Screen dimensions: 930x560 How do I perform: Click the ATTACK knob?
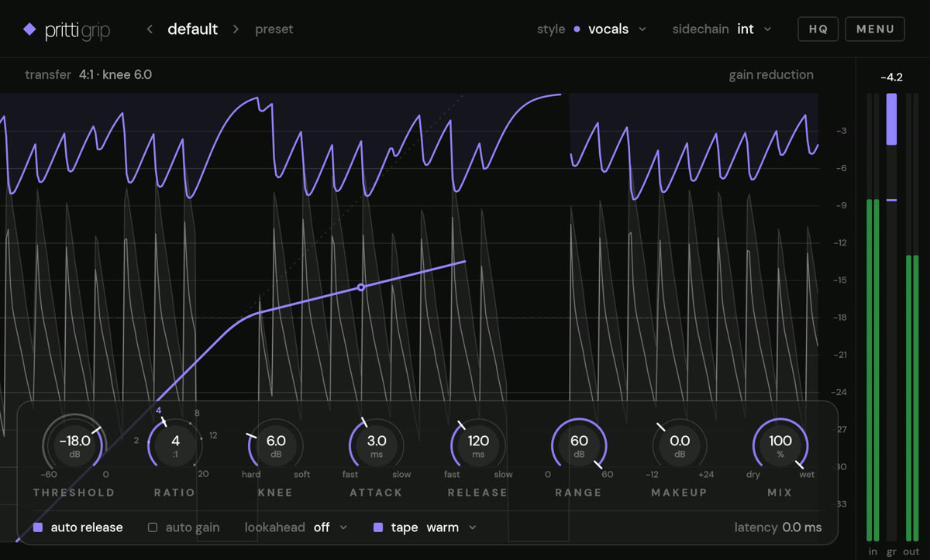377,446
